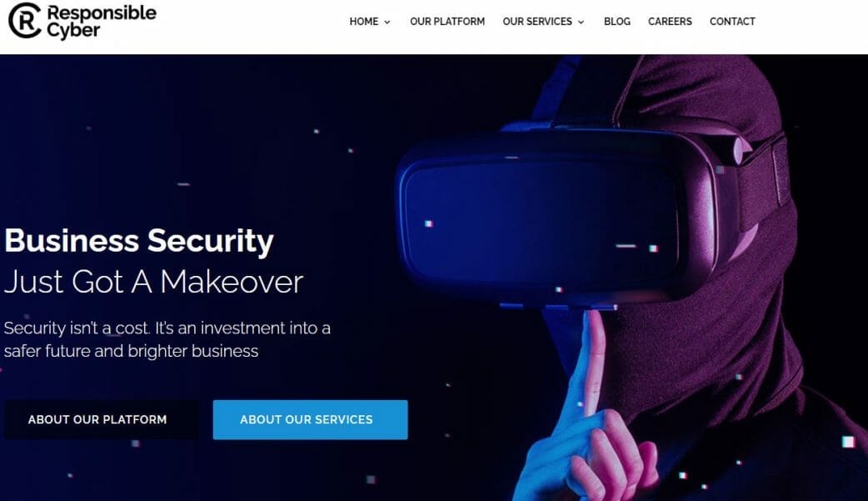Open the CAREERS link
This screenshot has width=868, height=501.
pos(670,22)
